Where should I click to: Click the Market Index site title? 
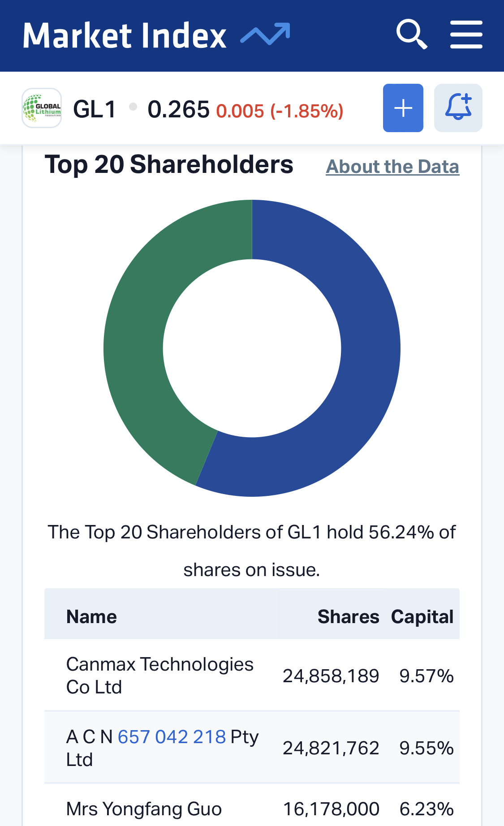(125, 35)
